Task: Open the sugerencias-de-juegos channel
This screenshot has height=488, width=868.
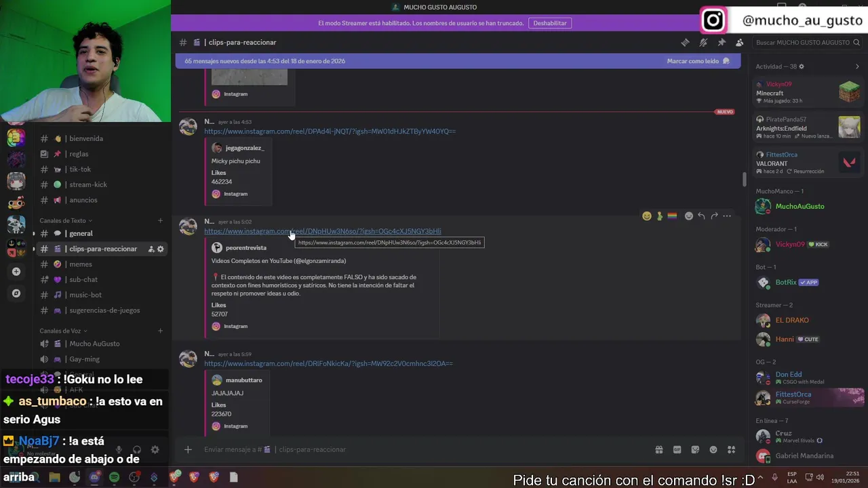Action: (x=104, y=310)
